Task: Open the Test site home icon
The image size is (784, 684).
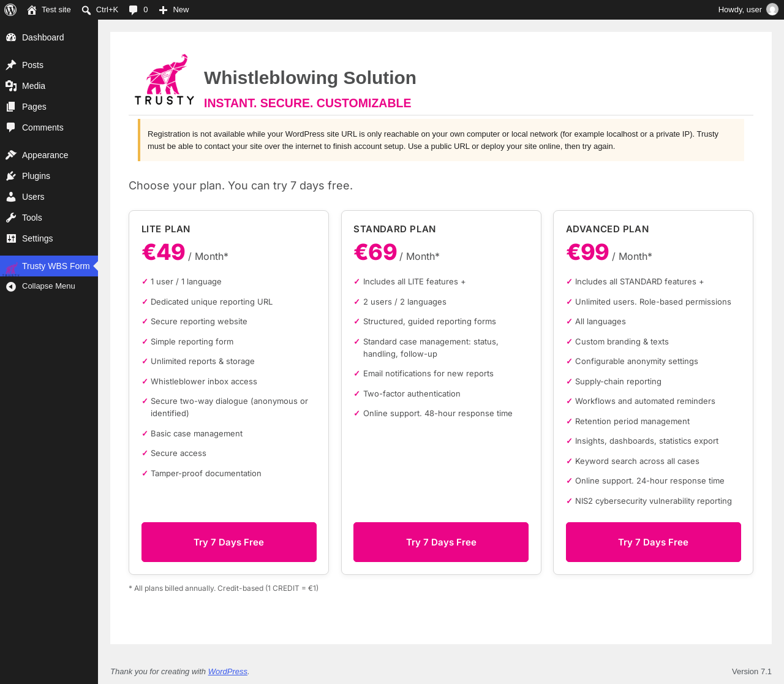Action: pyautogui.click(x=32, y=10)
